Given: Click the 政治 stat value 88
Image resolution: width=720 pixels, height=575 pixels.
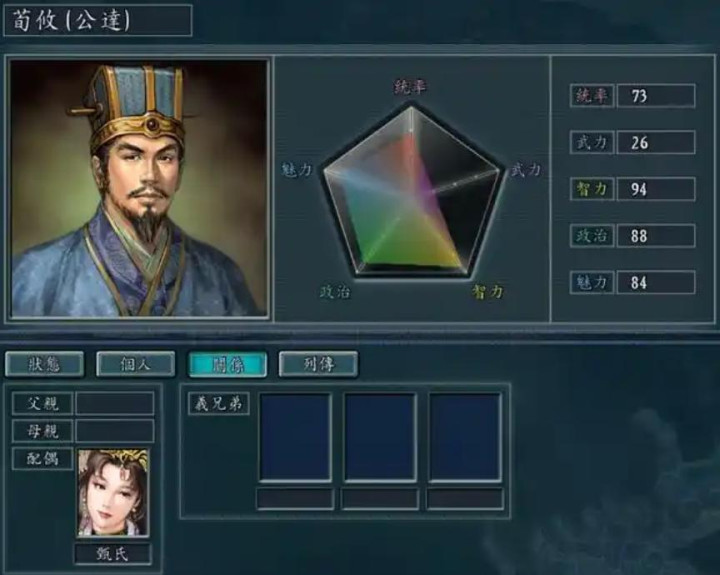Looking at the screenshot, I should [656, 236].
